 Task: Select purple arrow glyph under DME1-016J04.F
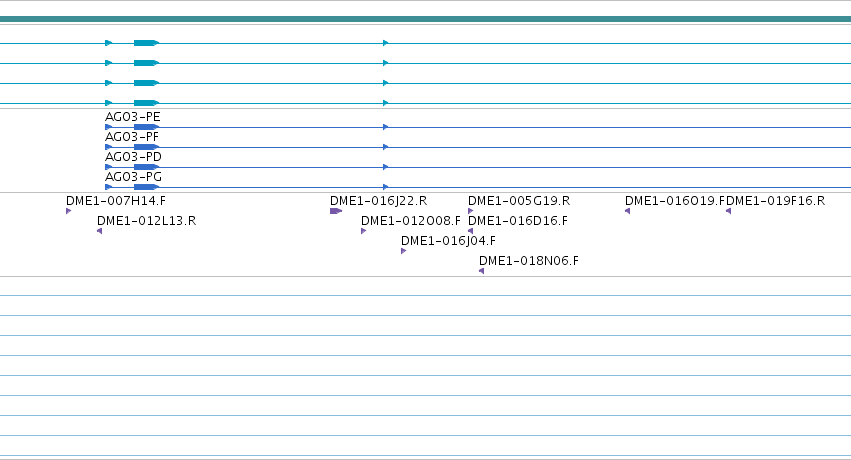(x=403, y=251)
